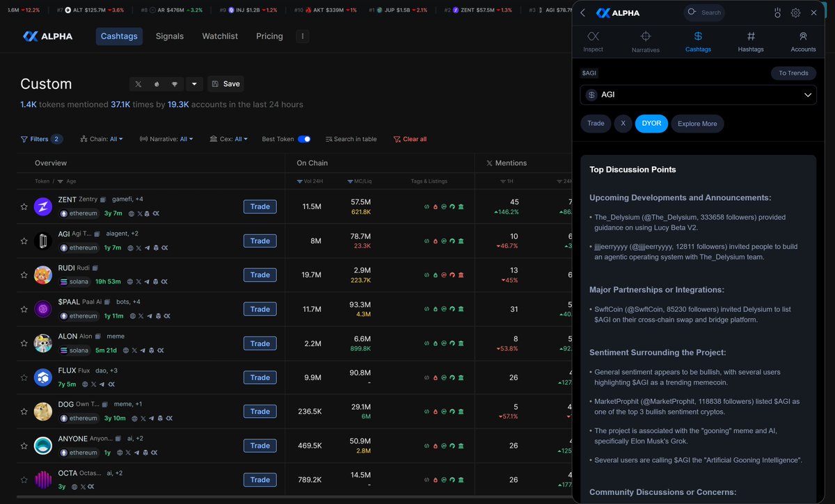Image resolution: width=835 pixels, height=504 pixels.
Task: Sort by token Age in Overview header
Action: coord(67,181)
